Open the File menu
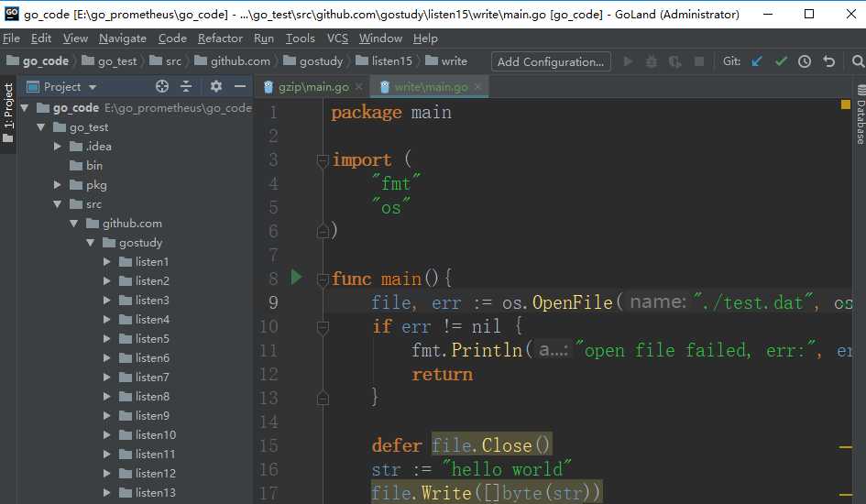This screenshot has width=866, height=504. coord(11,38)
